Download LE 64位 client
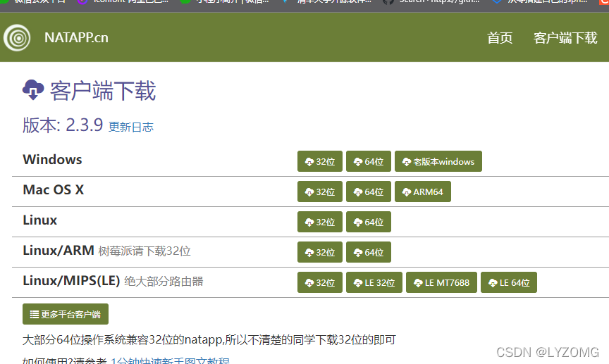The height and width of the screenshot is (364, 609). click(509, 282)
